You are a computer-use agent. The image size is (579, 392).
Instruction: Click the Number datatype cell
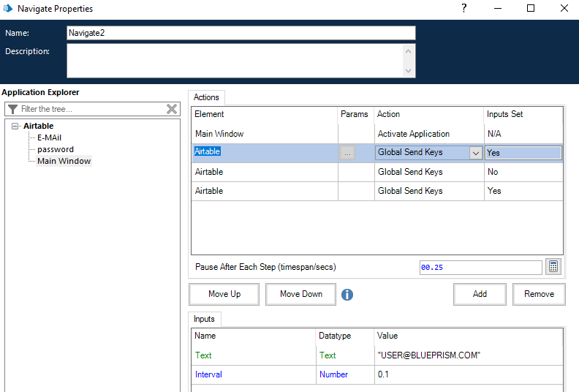[x=345, y=374]
